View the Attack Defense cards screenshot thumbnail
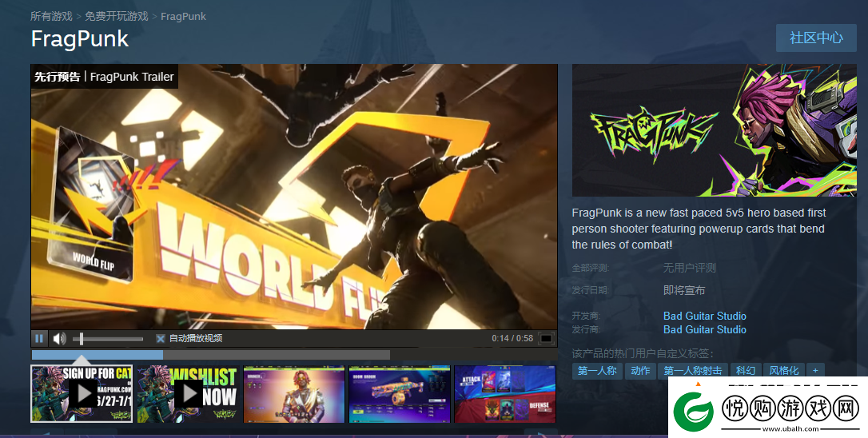The width and height of the screenshot is (868, 438). (x=505, y=394)
